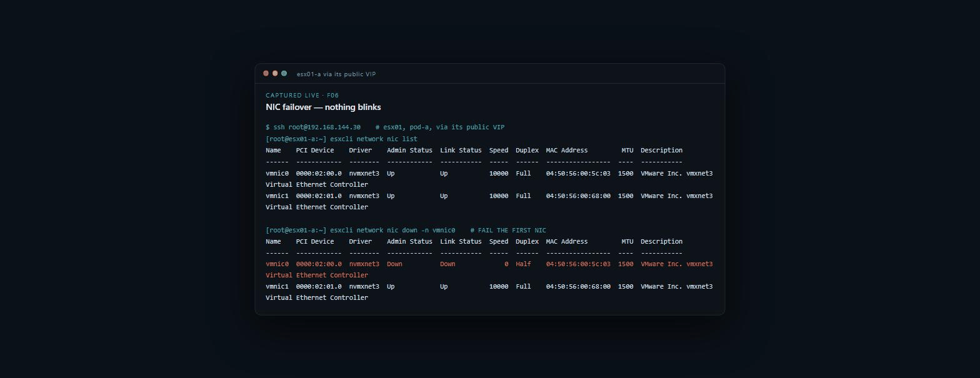Click Duplex 'Full' in the white vmnic0 row
This screenshot has width=980, height=378.
point(523,173)
